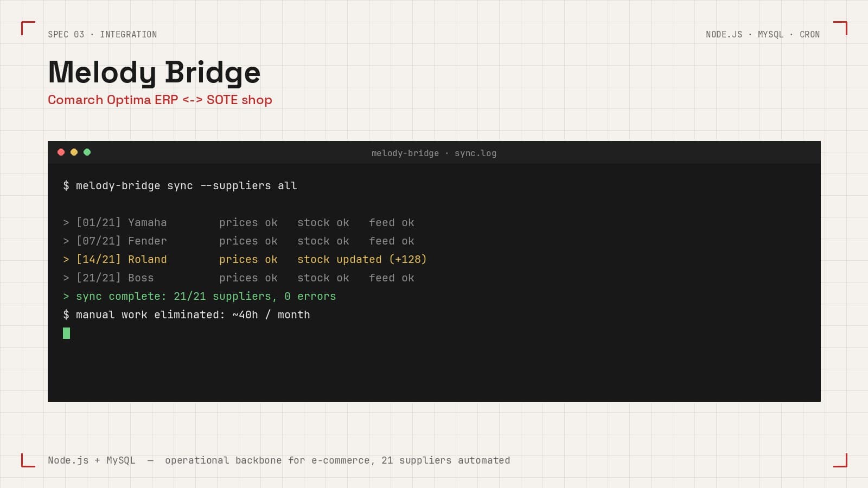Click the 'Node.js + MySQL' footer text

(x=92, y=460)
